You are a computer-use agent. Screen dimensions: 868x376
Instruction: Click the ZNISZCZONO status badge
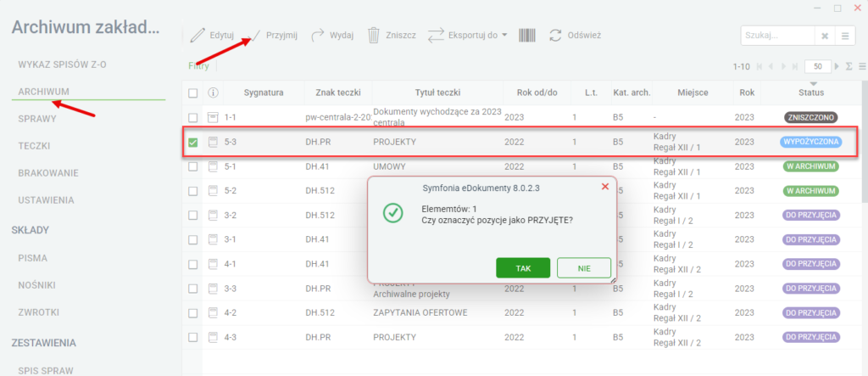pos(811,118)
